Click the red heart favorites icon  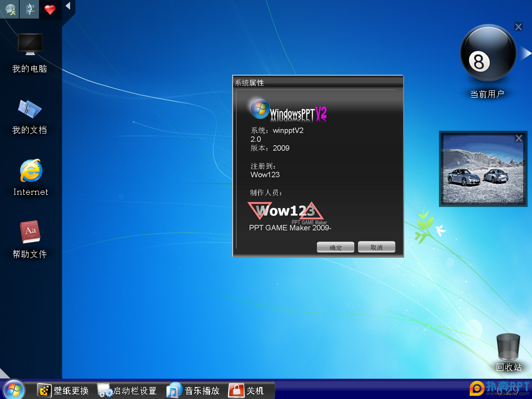49,9
